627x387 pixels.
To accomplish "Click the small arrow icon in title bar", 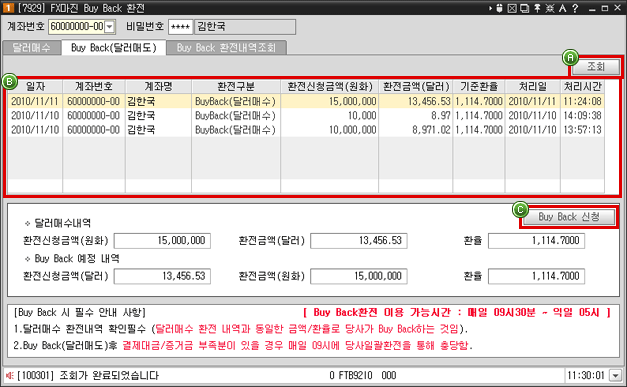I will tap(490, 8).
